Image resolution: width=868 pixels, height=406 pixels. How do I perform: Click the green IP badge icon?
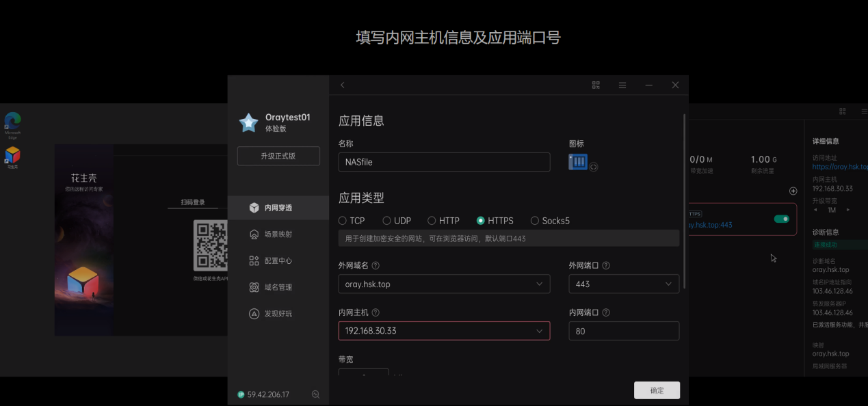[x=241, y=394]
